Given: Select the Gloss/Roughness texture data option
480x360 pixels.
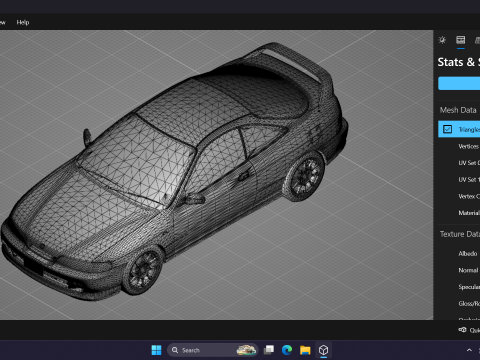Looking at the screenshot, I should click(x=469, y=303).
